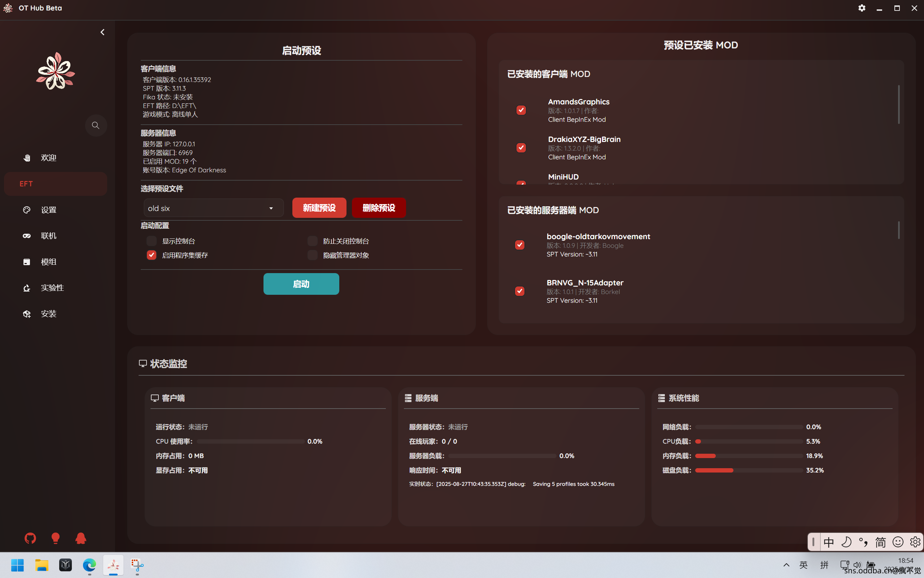
Task: Click the MiniHUD mod name
Action: [x=563, y=177]
